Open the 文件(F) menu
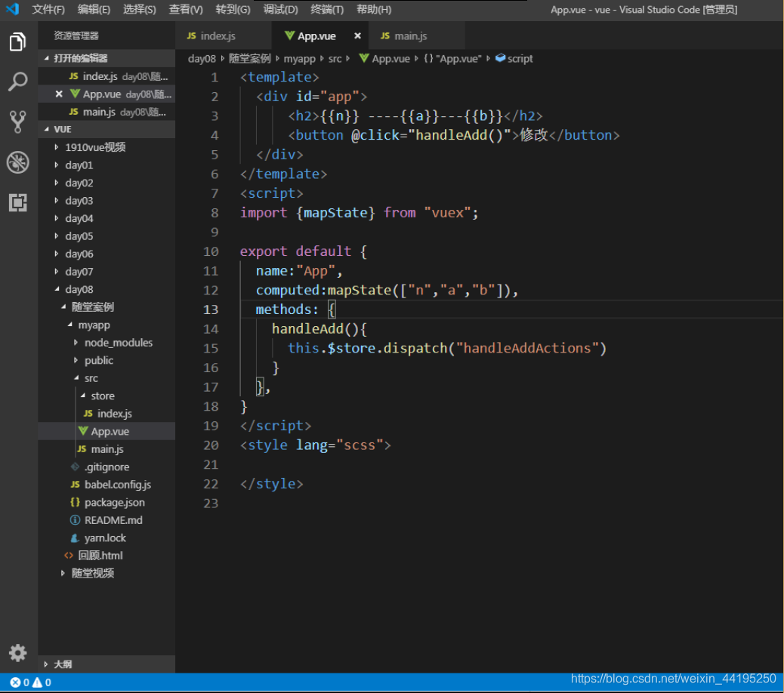 click(48, 10)
